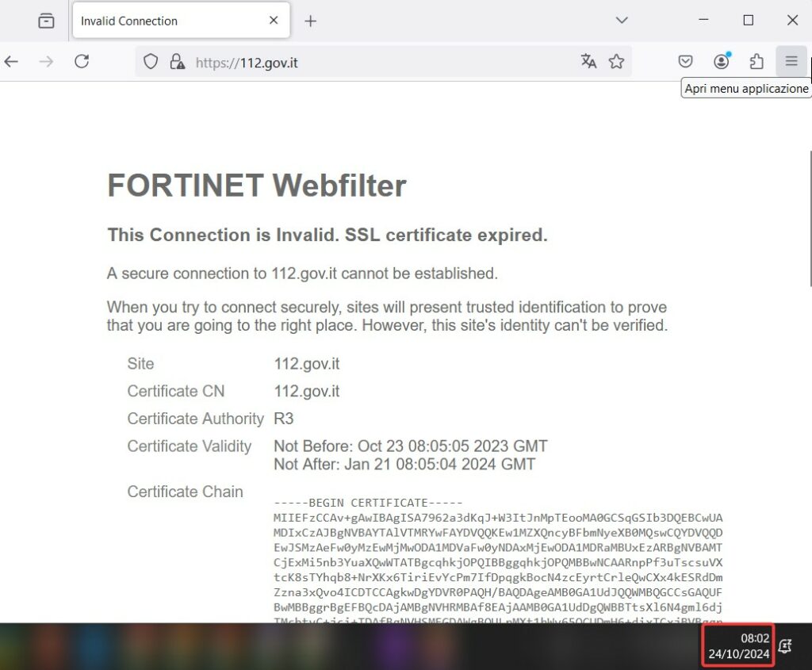Viewport: 812px width, 670px height.
Task: Open tracking protection shield panel
Action: [x=151, y=62]
